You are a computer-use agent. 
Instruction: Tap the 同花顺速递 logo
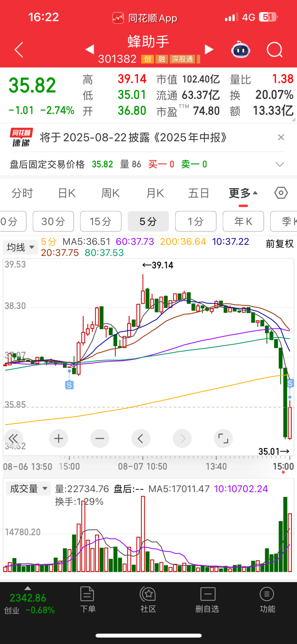pyautogui.click(x=21, y=137)
